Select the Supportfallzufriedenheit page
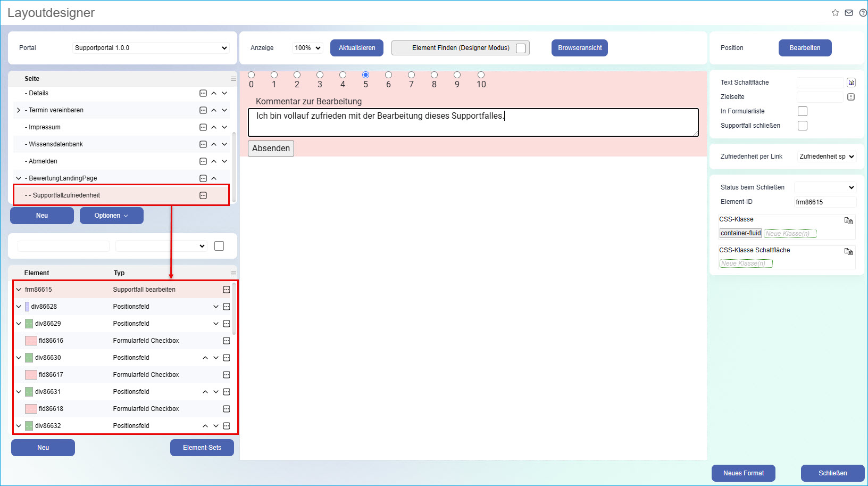This screenshot has height=486, width=868. click(66, 195)
